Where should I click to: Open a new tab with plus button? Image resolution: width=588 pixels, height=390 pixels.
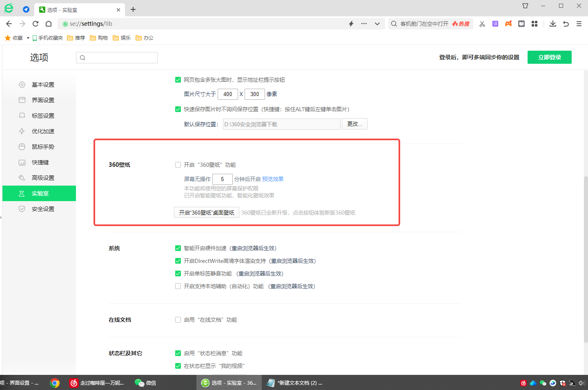coord(133,9)
